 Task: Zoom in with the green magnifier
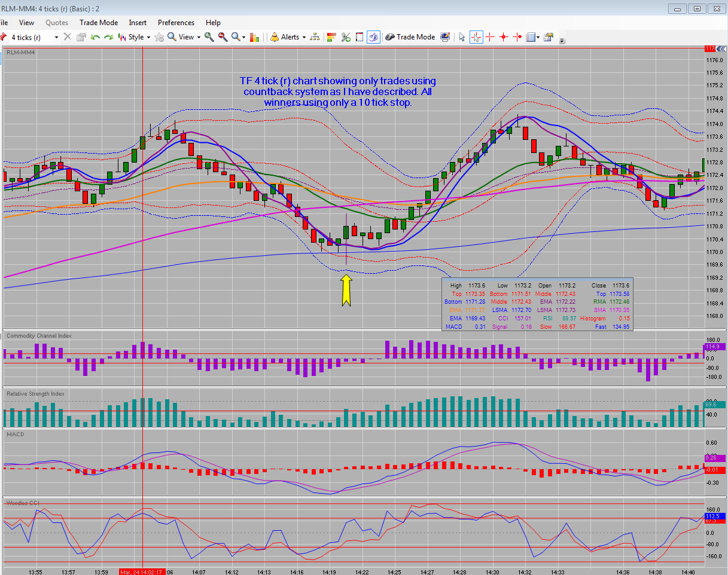(x=209, y=37)
